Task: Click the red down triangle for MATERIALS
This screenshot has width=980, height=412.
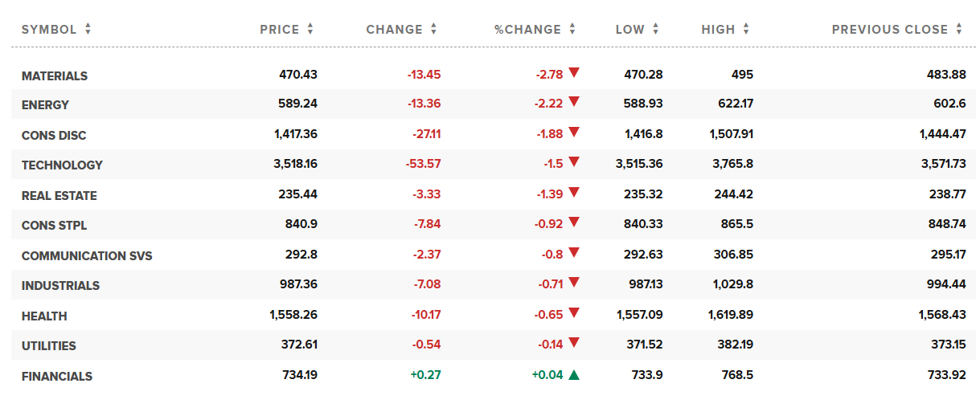Action: (x=574, y=73)
